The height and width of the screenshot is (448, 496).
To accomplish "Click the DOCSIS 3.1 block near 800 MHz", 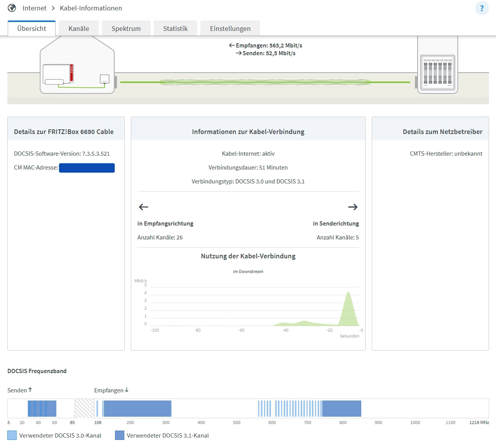I will pyautogui.click(x=342, y=409).
